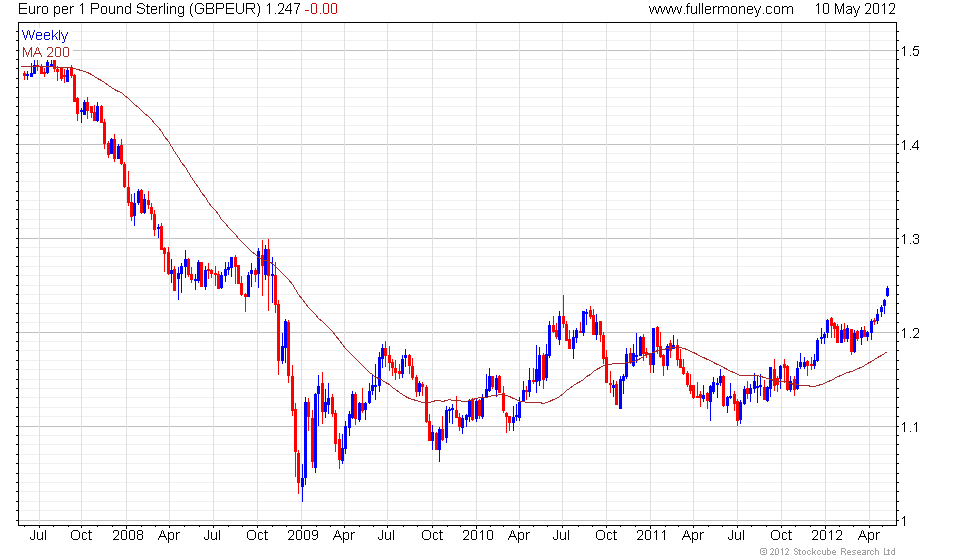Click the '2009' year label on the time axis
Viewport: 980px width, 560px height.
(302, 536)
